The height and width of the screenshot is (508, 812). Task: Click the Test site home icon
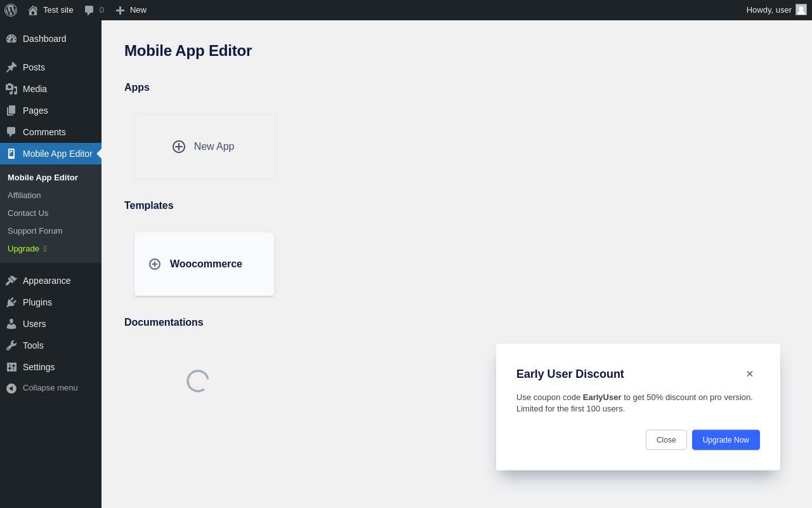tap(33, 10)
